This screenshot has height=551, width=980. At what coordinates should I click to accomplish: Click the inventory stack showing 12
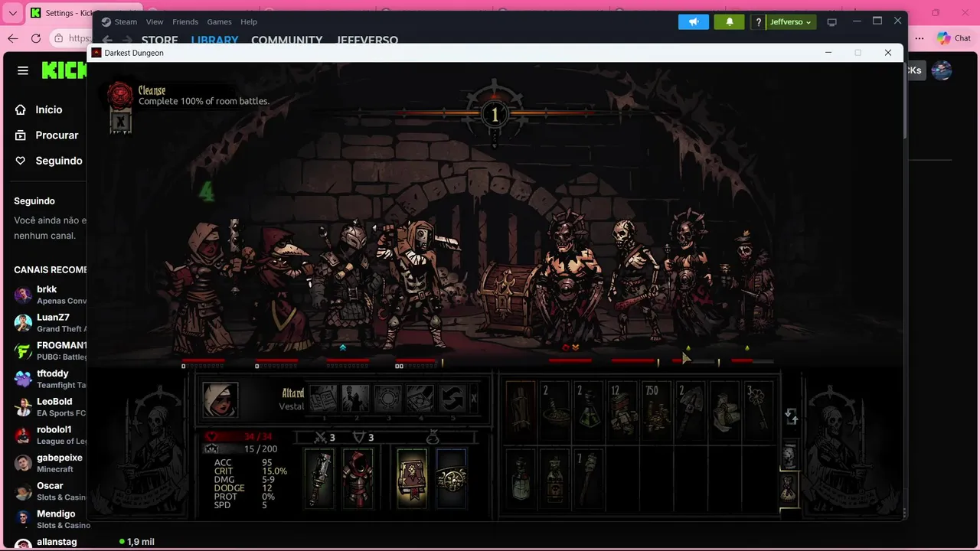[x=622, y=412]
